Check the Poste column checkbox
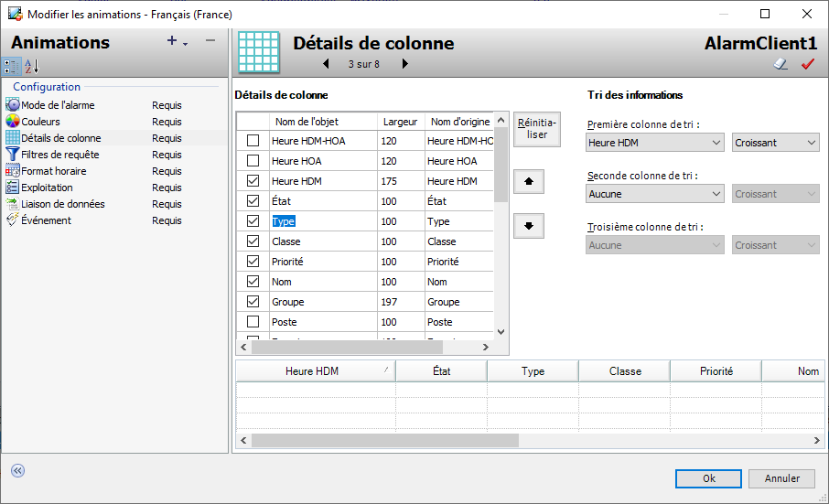Image resolution: width=829 pixels, height=504 pixels. pos(253,322)
